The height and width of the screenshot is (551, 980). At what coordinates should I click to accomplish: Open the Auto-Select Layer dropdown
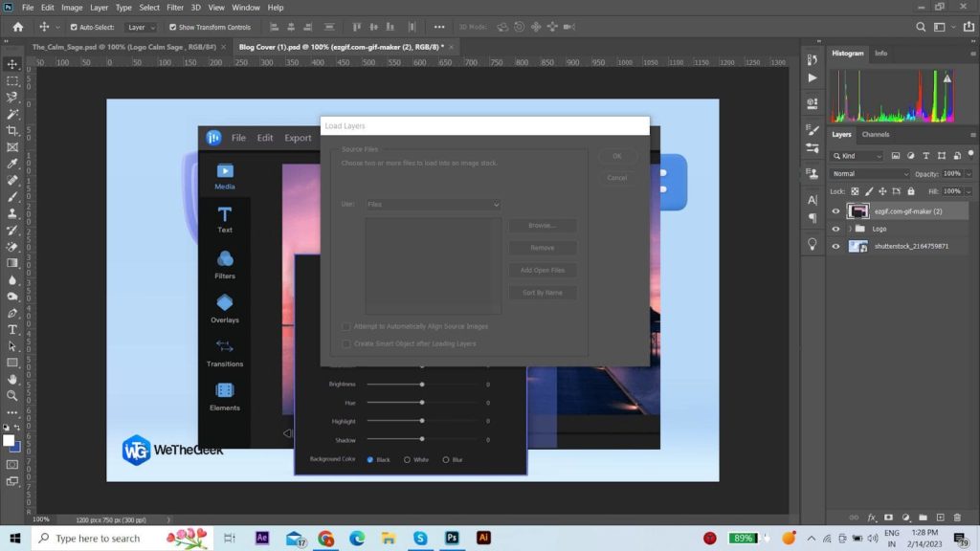(141, 28)
